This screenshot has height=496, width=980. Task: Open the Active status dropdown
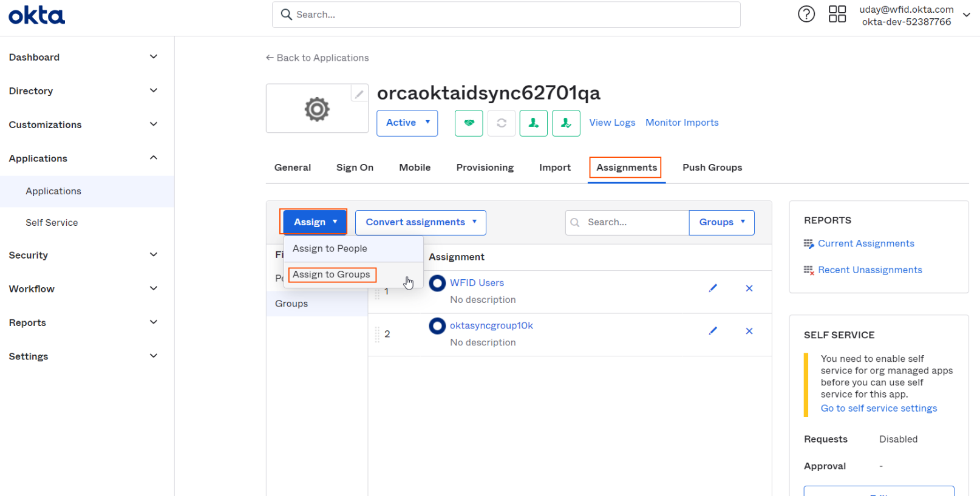point(407,123)
